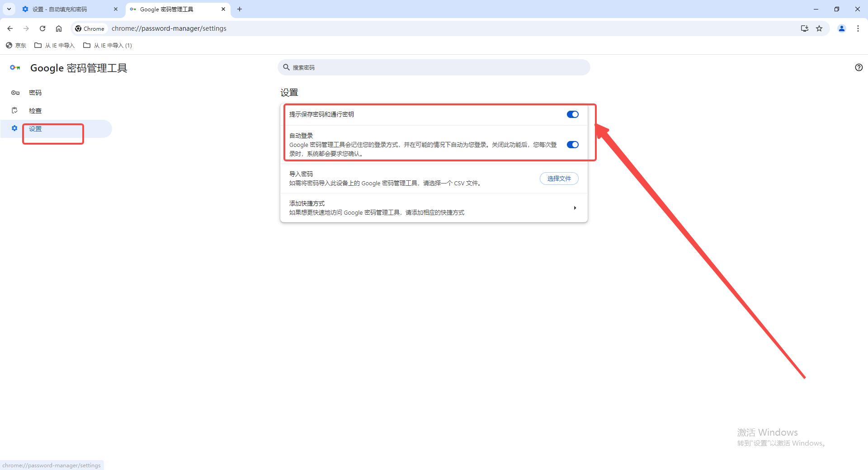Go back to the previous page
This screenshot has height=470, width=868.
click(10, 28)
